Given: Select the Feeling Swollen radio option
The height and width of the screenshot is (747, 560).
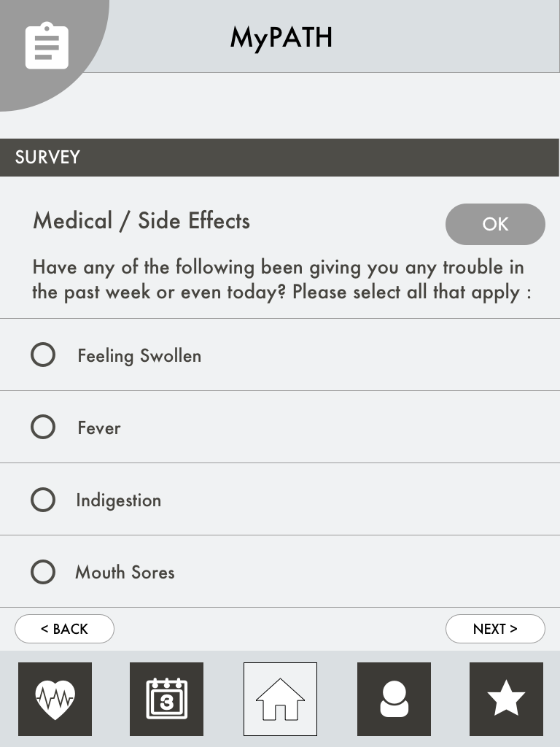Looking at the screenshot, I should click(x=43, y=355).
